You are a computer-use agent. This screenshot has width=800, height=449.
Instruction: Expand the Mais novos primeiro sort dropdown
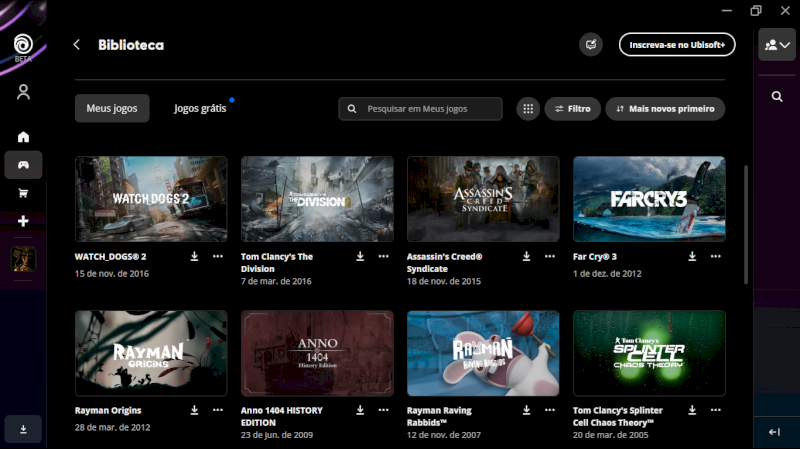click(665, 108)
